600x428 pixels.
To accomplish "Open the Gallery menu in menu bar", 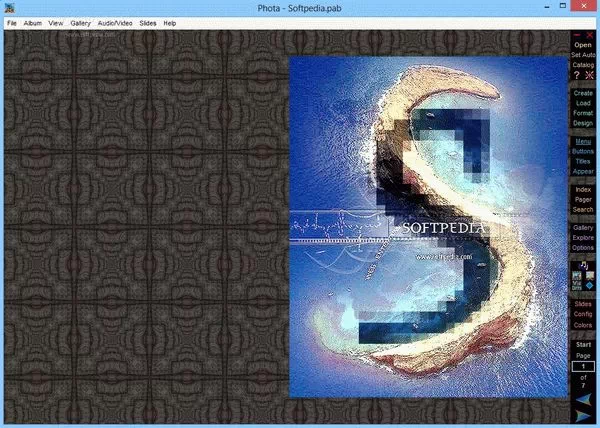I will (x=80, y=22).
